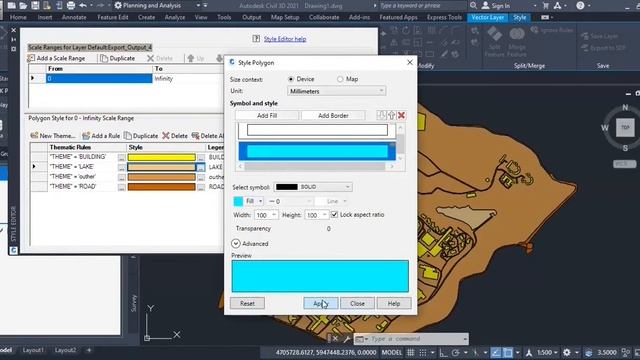
Task: Click the New Theme icon
Action: pos(34,136)
